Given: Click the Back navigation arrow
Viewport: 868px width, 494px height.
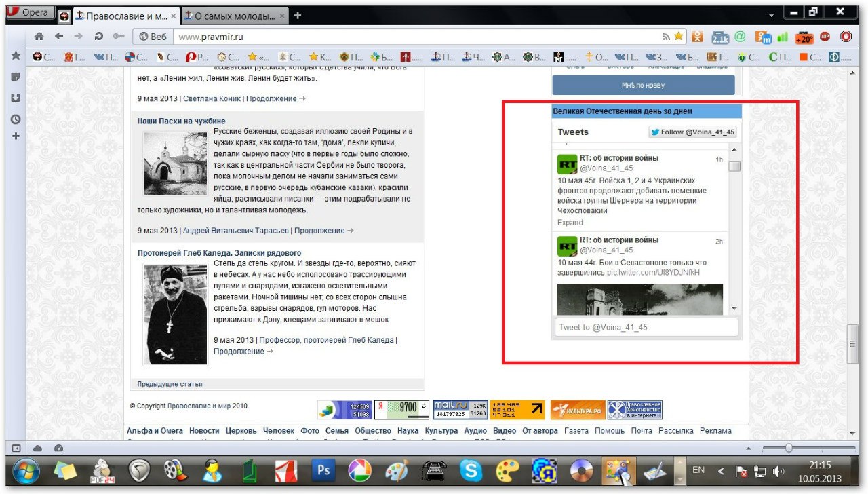Looking at the screenshot, I should click(x=59, y=37).
